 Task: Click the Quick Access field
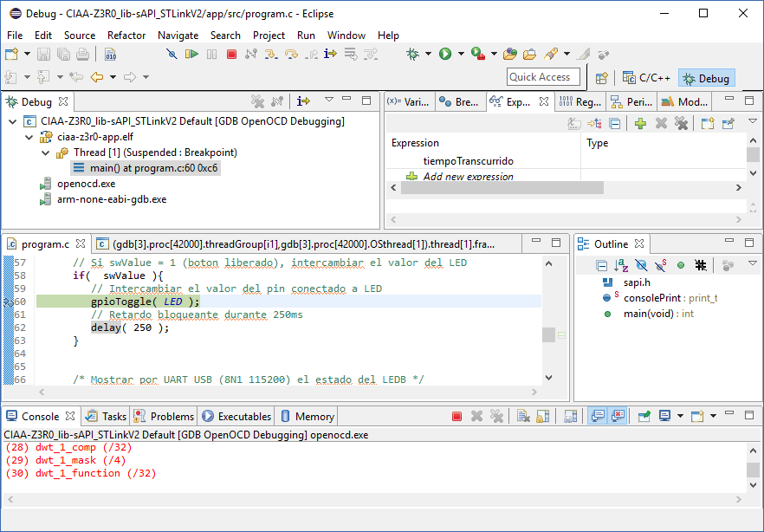(x=543, y=77)
